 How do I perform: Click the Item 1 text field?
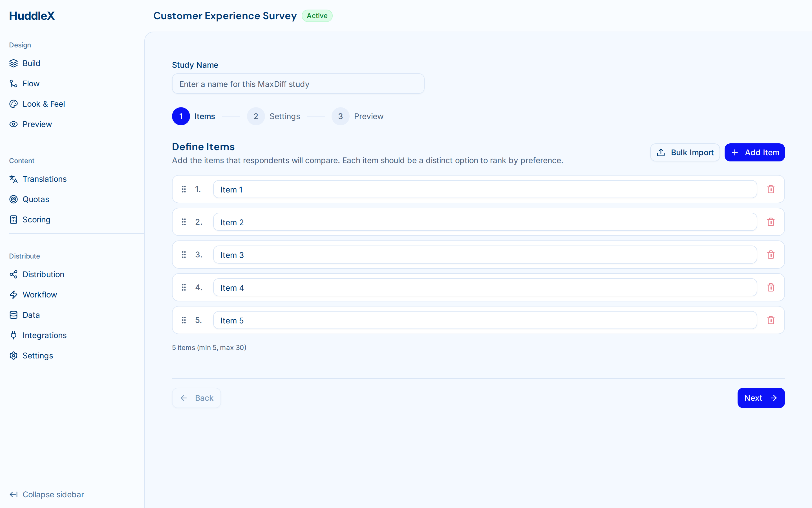coord(485,189)
